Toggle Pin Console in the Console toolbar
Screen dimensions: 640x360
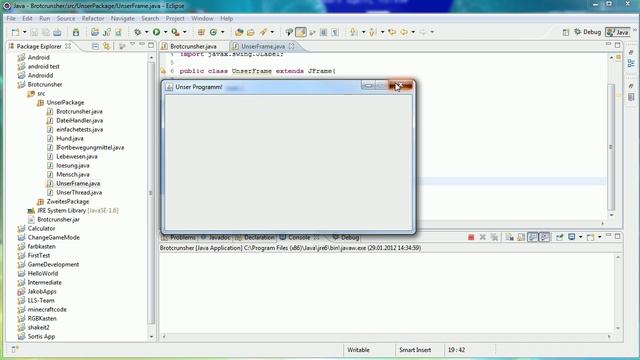pyautogui.click(x=559, y=237)
